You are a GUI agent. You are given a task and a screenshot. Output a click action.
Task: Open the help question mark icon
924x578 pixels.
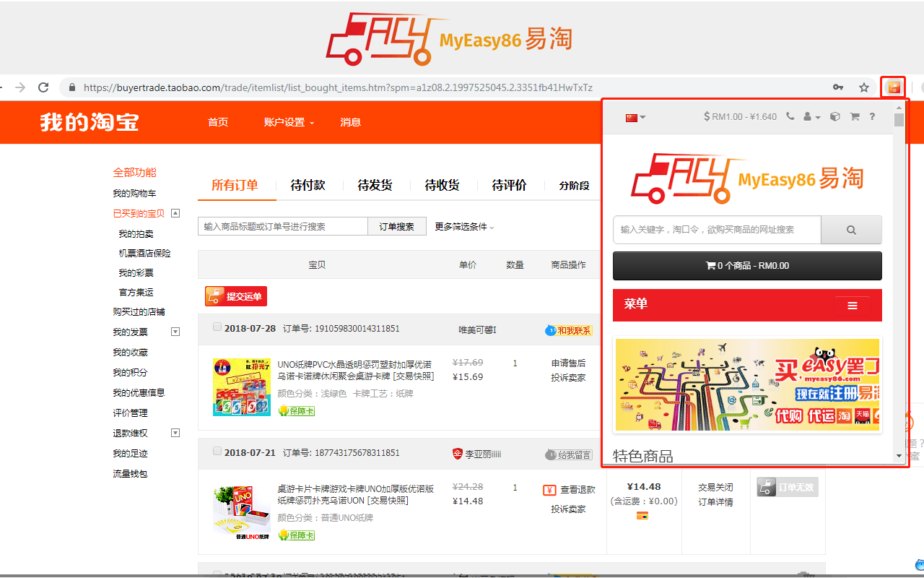coord(872,116)
